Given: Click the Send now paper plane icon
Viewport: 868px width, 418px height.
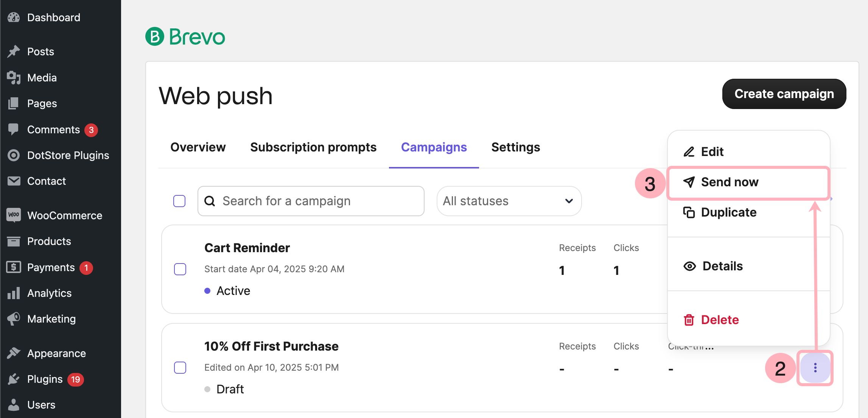Looking at the screenshot, I should coord(689,182).
